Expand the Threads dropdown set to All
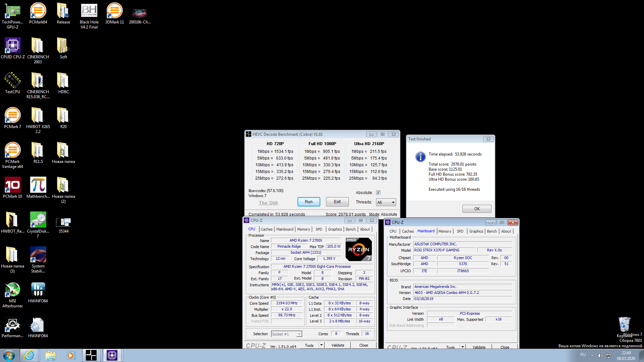This screenshot has width=644, height=362. click(x=386, y=202)
